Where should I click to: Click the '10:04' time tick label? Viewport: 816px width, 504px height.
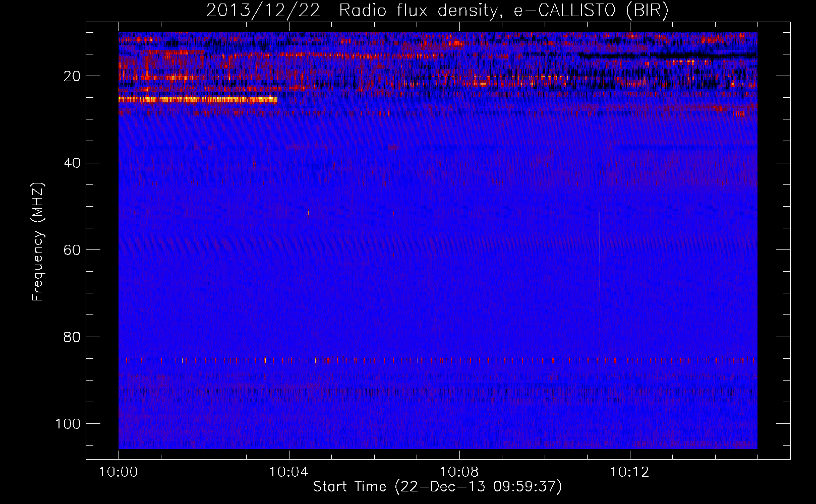289,472
